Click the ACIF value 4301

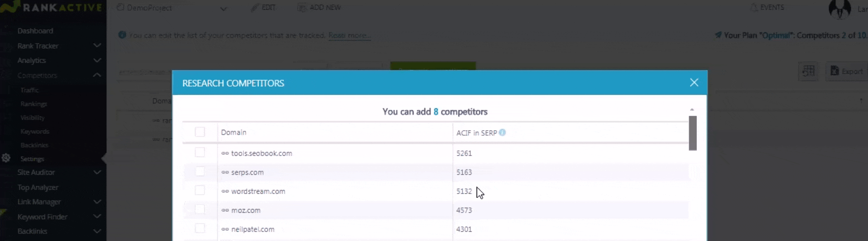pyautogui.click(x=464, y=229)
